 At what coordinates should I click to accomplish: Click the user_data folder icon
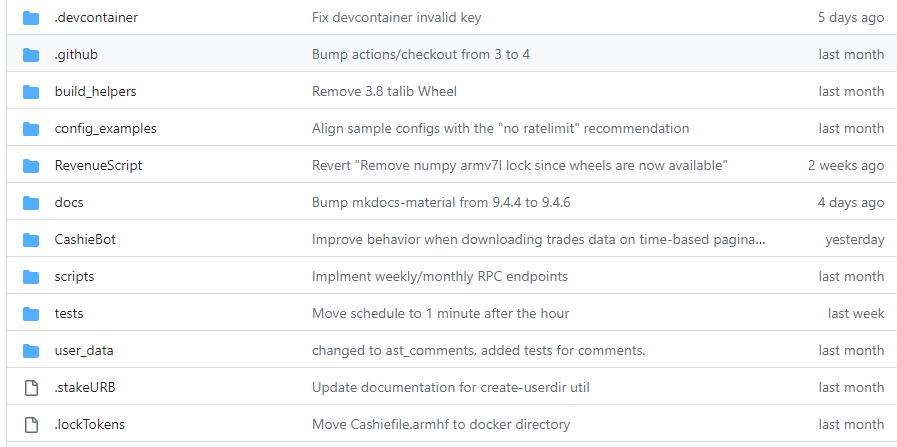tap(31, 350)
